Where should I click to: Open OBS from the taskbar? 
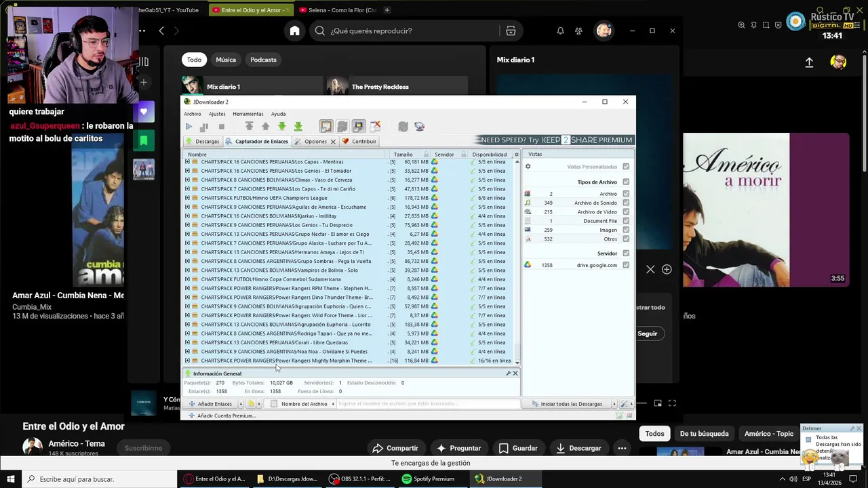point(360,479)
